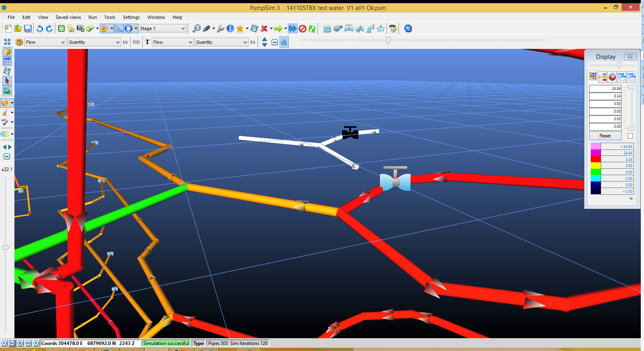Open the Stage 1 dropdown
The width and height of the screenshot is (644, 351).
click(162, 28)
